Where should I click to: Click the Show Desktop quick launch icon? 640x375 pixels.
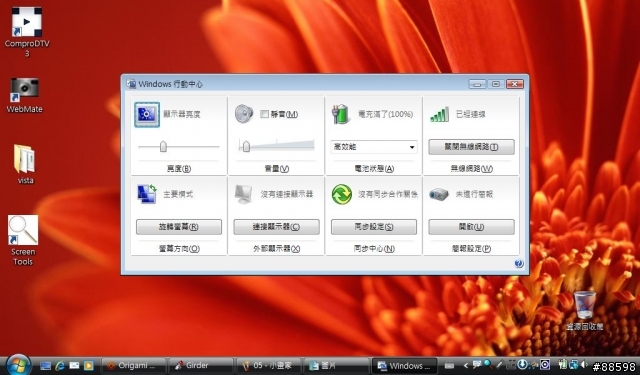[x=45, y=366]
